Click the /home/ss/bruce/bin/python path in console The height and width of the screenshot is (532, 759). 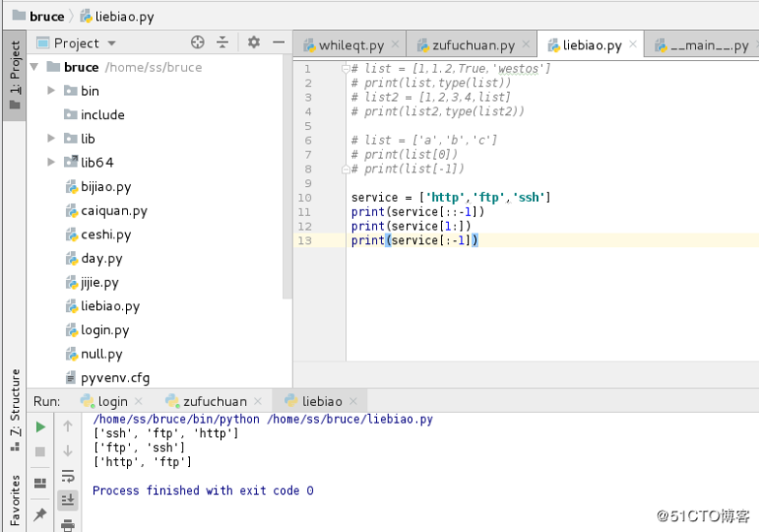coord(176,420)
